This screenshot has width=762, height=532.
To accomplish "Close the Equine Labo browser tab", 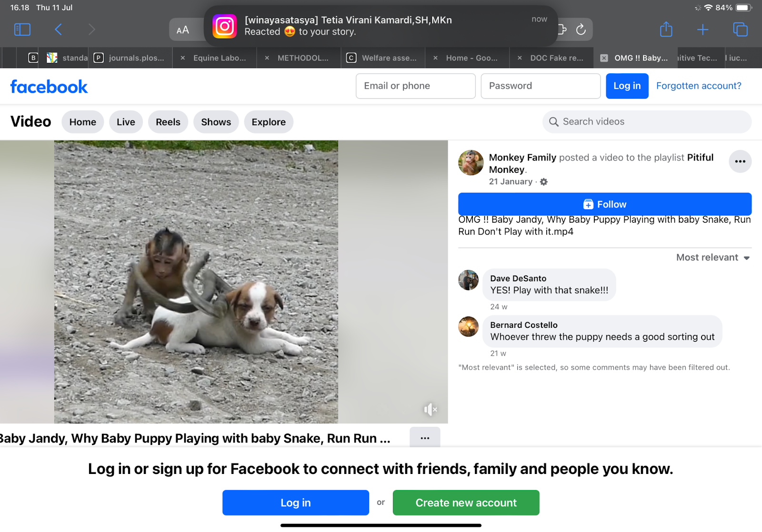I will click(183, 58).
